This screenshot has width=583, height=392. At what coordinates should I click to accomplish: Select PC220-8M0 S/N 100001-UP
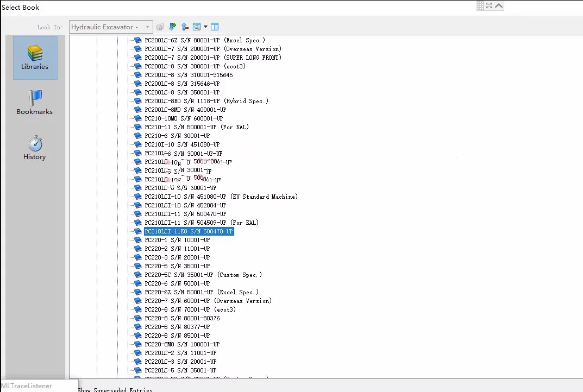[182, 344]
